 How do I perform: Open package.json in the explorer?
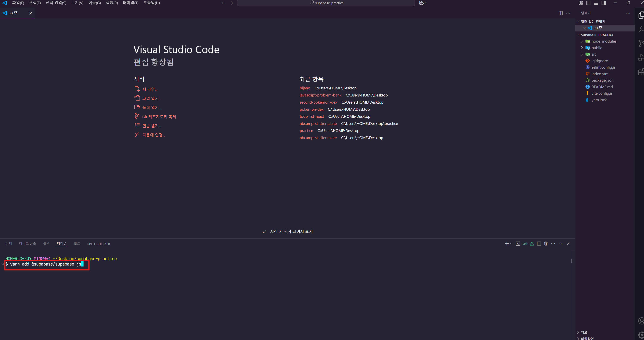602,80
